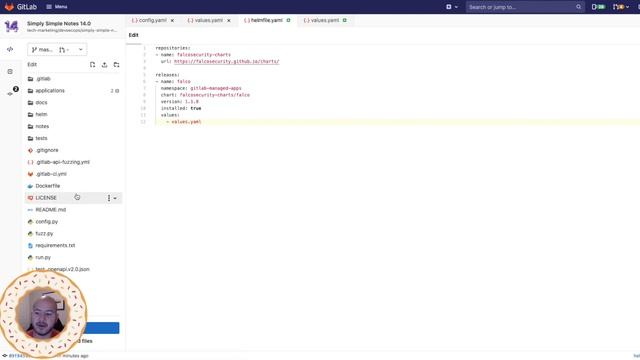
Task: Click the changed count badge on applications
Action: coord(115,91)
